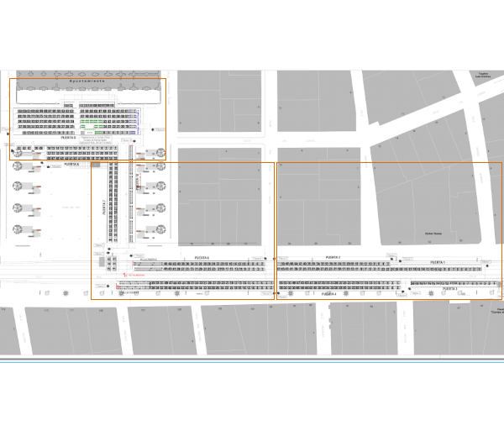The width and height of the screenshot is (504, 431).
Task: Click bottom tree symbol right of PUERTA 10 aisle
Action: [x=160, y=228]
